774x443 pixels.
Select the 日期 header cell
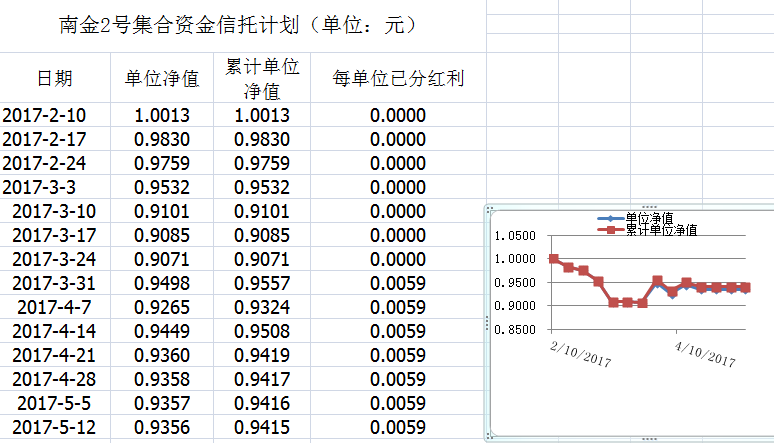tap(54, 79)
